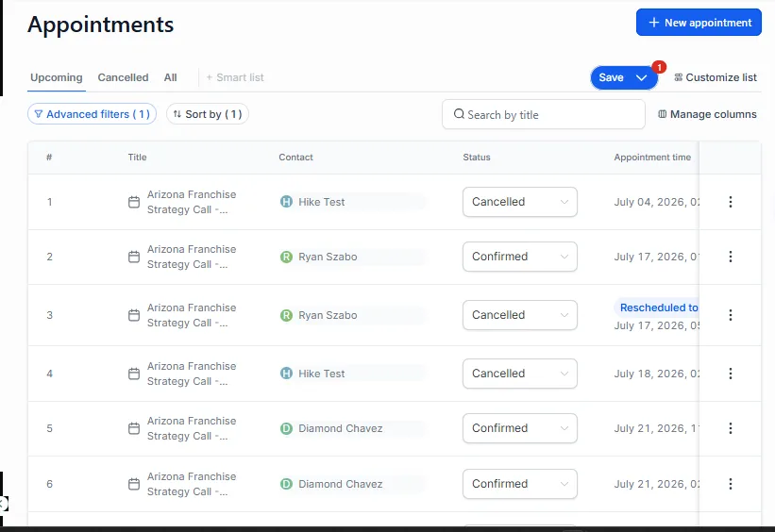Click the red notification badge on Save
The image size is (775, 532).
coord(659,67)
